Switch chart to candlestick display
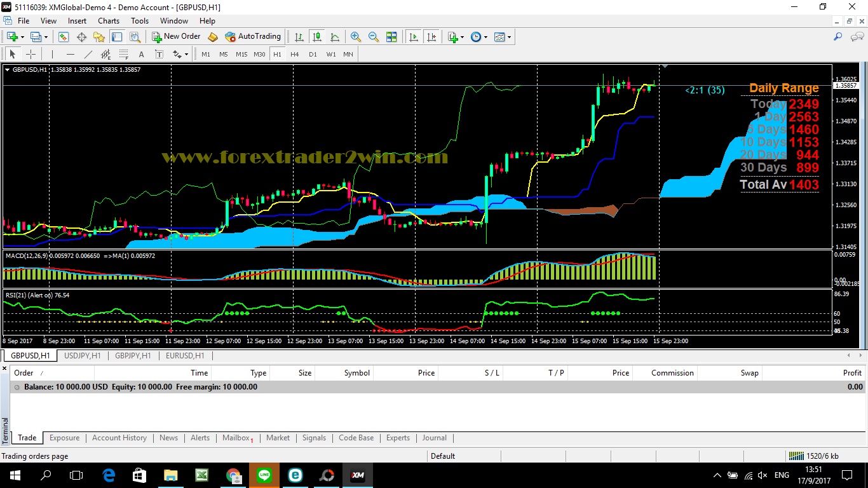Viewport: 868px width, 488px height. (x=316, y=37)
